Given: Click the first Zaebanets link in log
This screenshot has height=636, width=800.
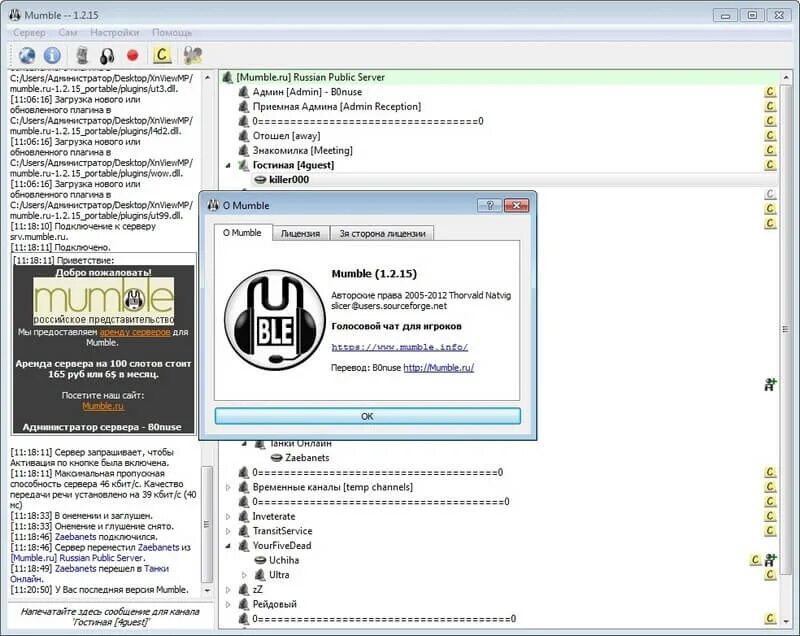Looking at the screenshot, I should pyautogui.click(x=76, y=537).
